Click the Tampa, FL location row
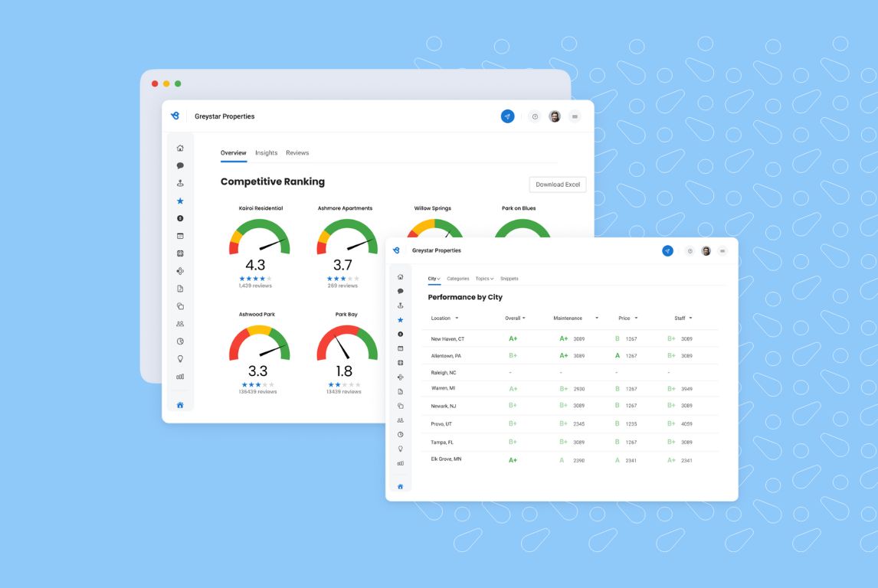This screenshot has height=588, width=878. [x=571, y=442]
